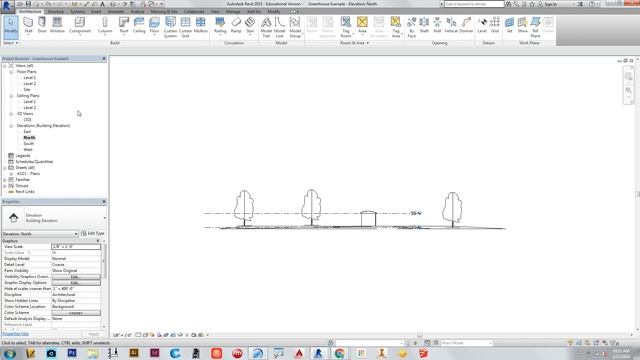Select the Ramp tool
This screenshot has height=360, width=640.
(x=236, y=25)
